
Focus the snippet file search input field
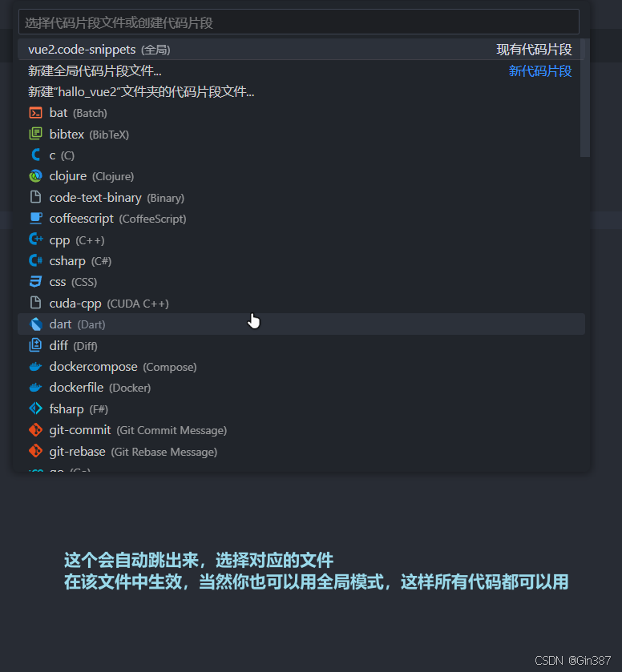298,22
